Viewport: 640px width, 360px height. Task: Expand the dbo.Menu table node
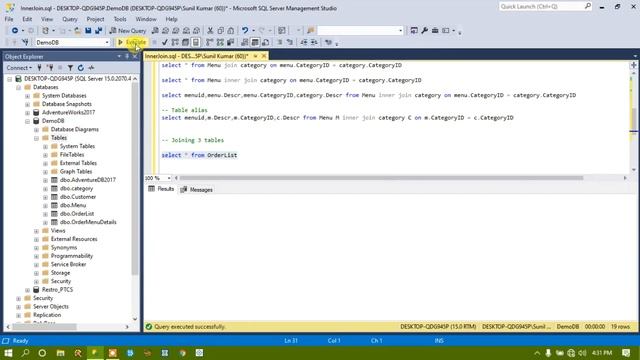[45, 205]
